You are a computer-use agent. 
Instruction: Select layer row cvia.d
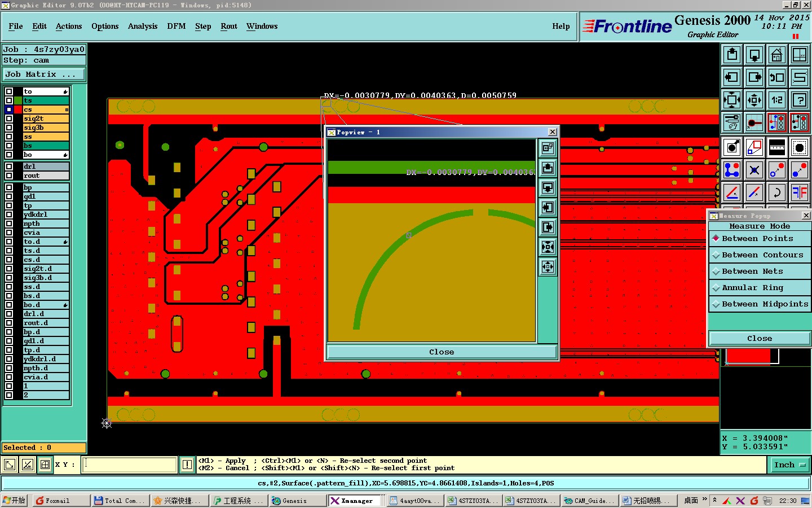pyautogui.click(x=46, y=377)
